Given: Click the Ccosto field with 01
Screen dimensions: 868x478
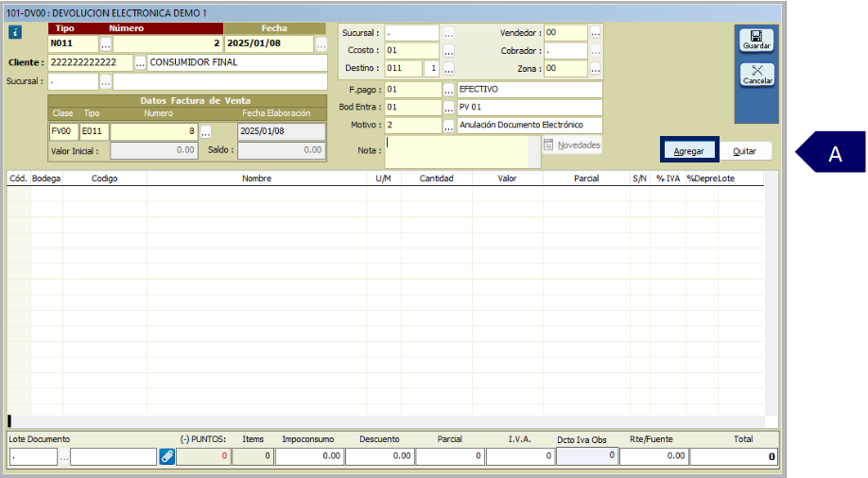Looking at the screenshot, I should pyautogui.click(x=412, y=50).
